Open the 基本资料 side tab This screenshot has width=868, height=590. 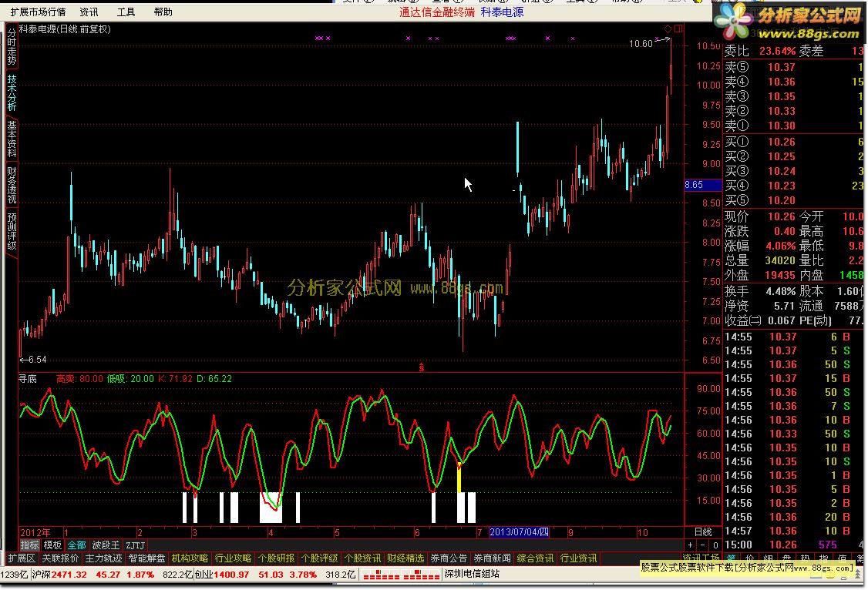tap(12, 139)
